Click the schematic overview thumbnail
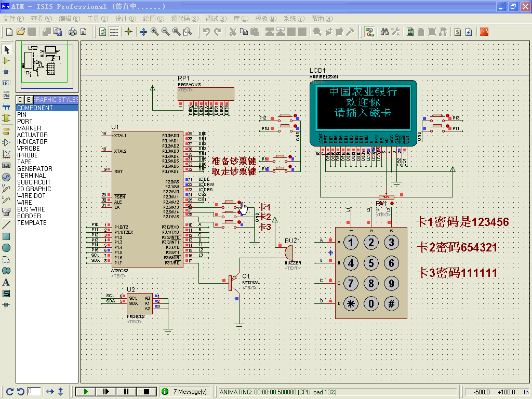Image resolution: width=532 pixels, height=399 pixels. 47,66
